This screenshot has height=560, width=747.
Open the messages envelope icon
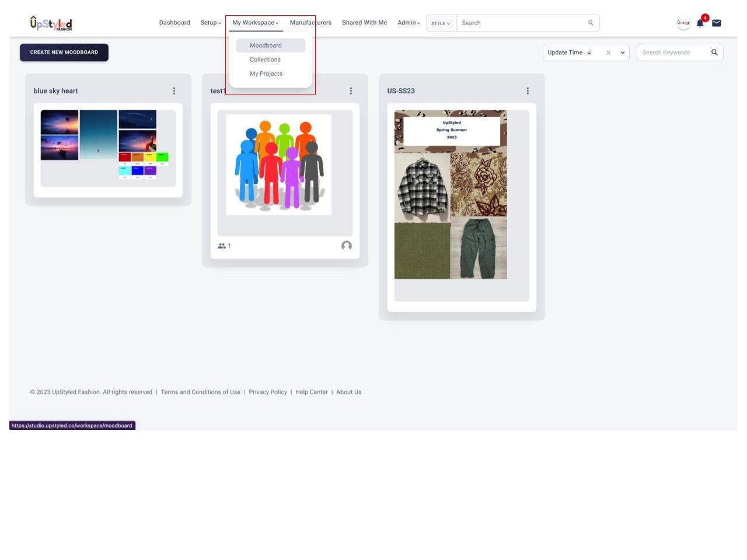pos(717,23)
